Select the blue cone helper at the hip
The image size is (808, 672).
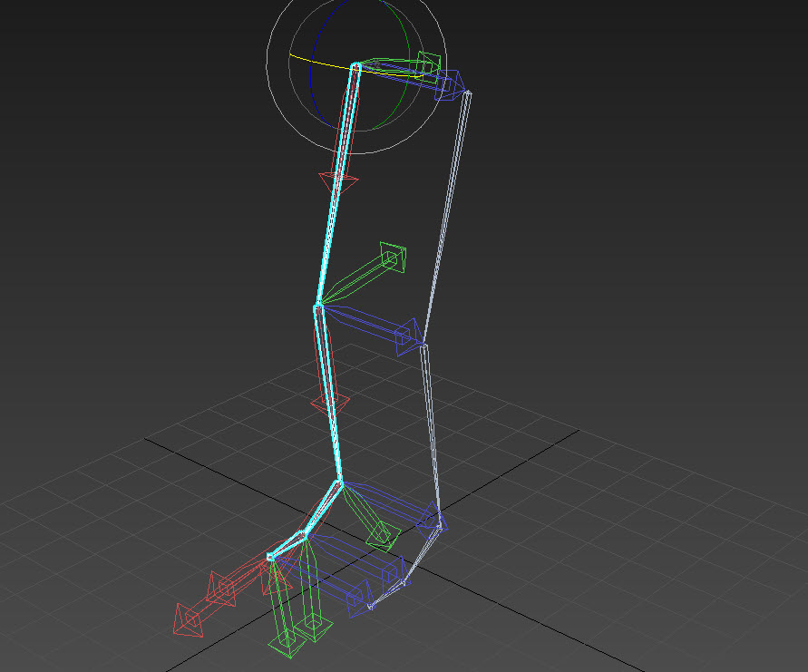(450, 85)
